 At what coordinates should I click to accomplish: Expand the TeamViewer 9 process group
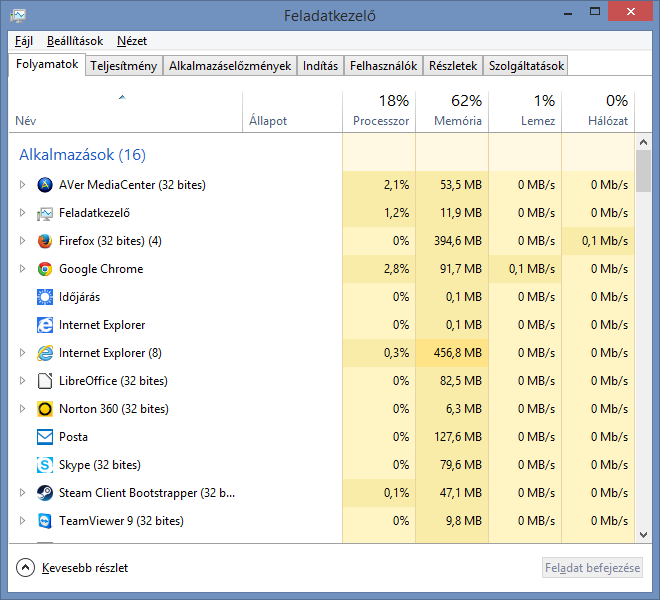(x=22, y=521)
